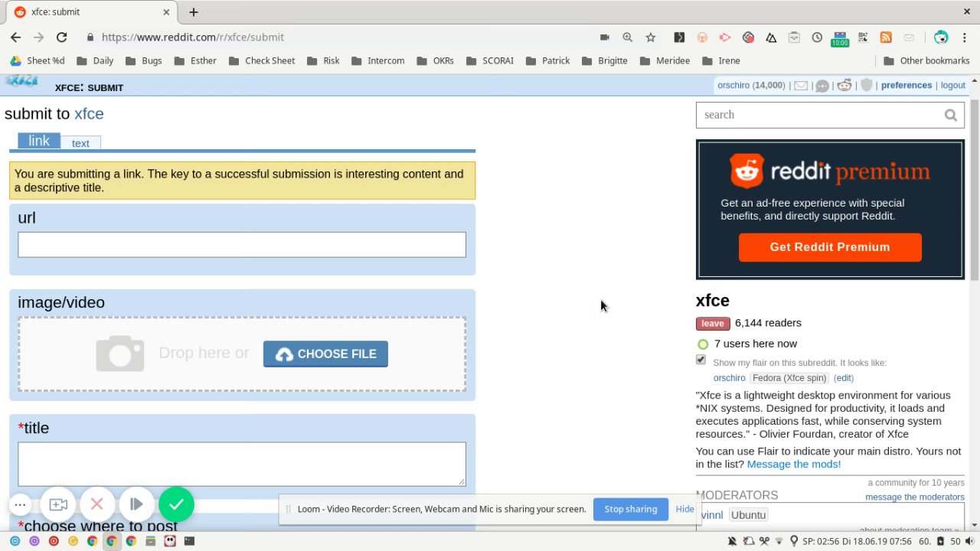Viewport: 980px width, 551px height.
Task: Focus the url input field
Action: (242, 245)
